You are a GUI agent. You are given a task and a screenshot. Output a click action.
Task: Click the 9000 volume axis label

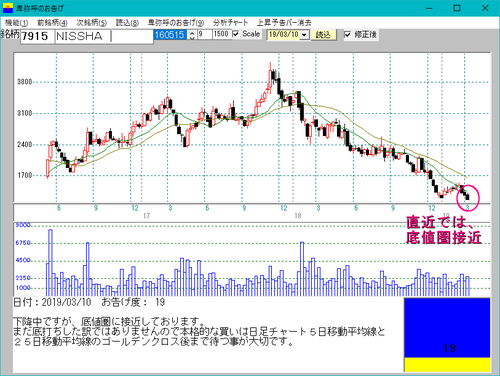click(x=23, y=225)
